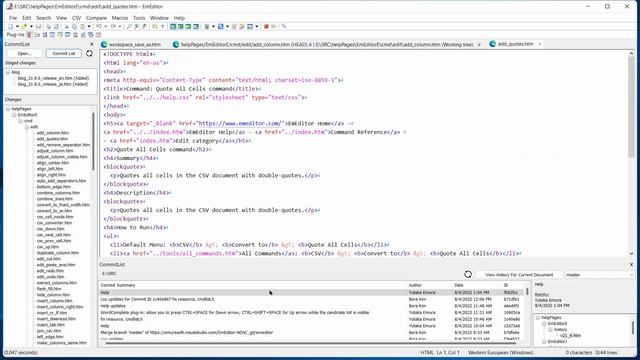This screenshot has width=640, height=360.
Task: Click the Undo toolbar icon
Action: (x=99, y=27)
